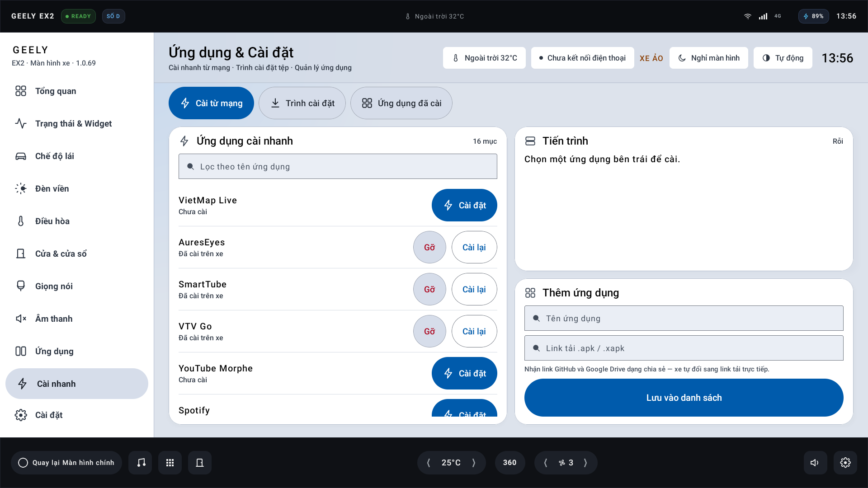Open Tổng quan in sidebar
Screen dimensions: 868x488
point(77,91)
